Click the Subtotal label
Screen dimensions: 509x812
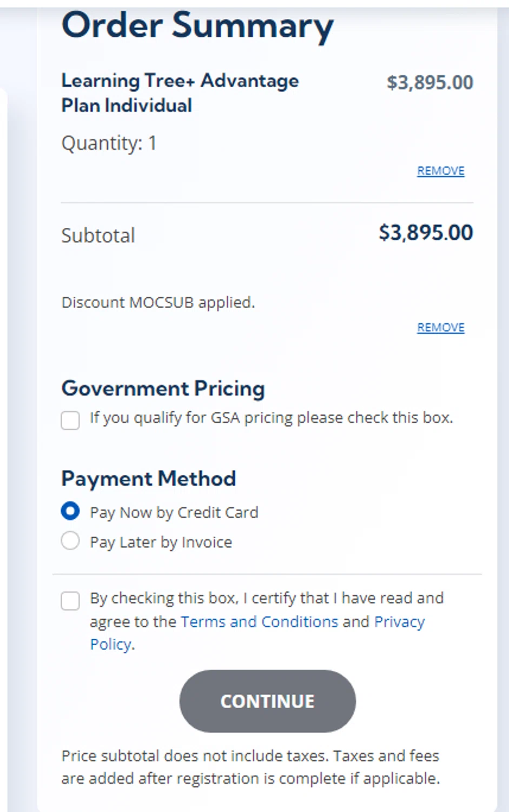pyautogui.click(x=98, y=235)
